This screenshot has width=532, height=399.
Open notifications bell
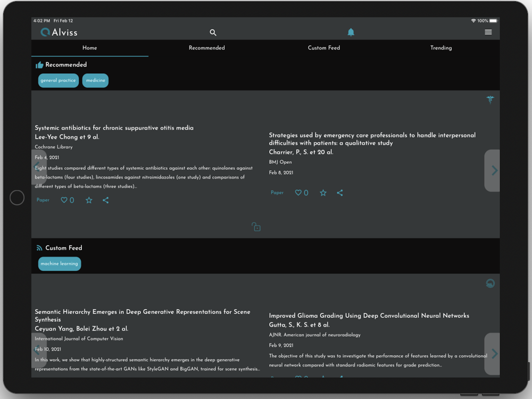(351, 32)
